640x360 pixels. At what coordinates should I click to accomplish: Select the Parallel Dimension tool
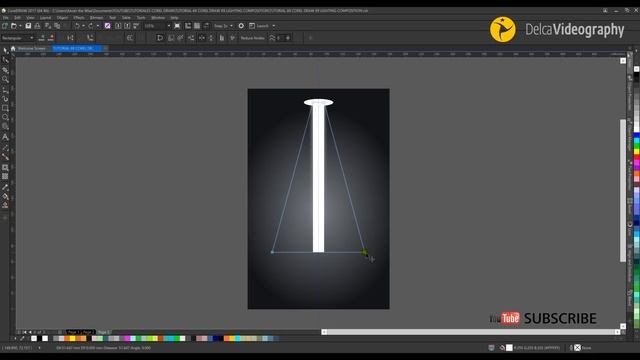5,147
